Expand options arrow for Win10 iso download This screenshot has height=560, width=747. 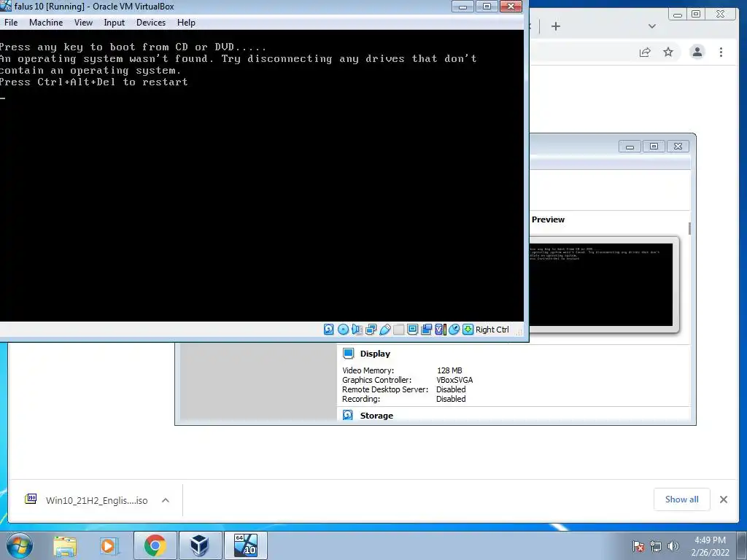coord(166,500)
